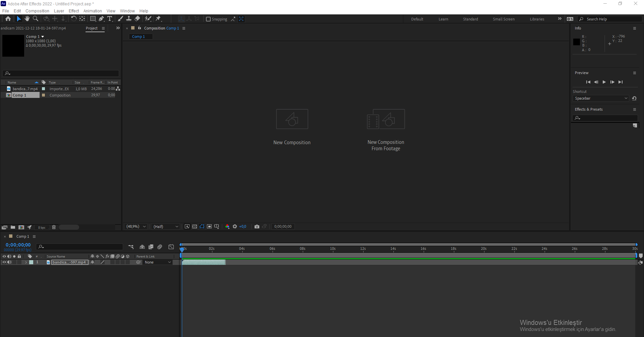Open the magnification ratio (48,9%) dropdown

tap(136, 227)
